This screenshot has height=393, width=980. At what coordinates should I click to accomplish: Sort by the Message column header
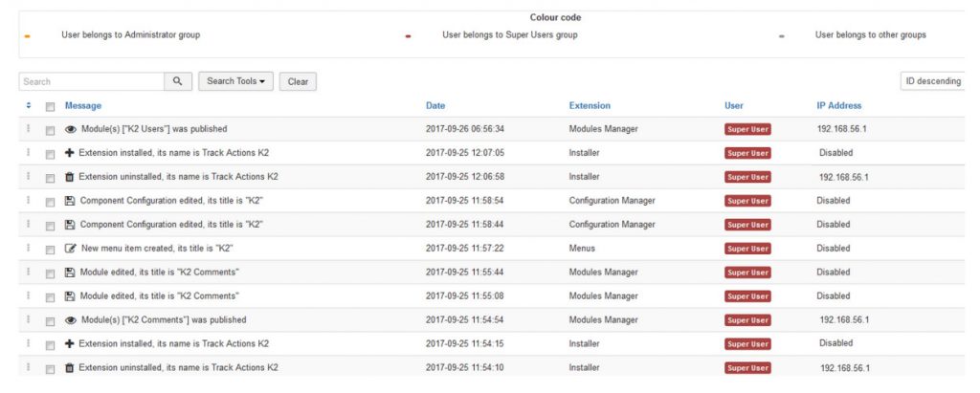(83, 105)
